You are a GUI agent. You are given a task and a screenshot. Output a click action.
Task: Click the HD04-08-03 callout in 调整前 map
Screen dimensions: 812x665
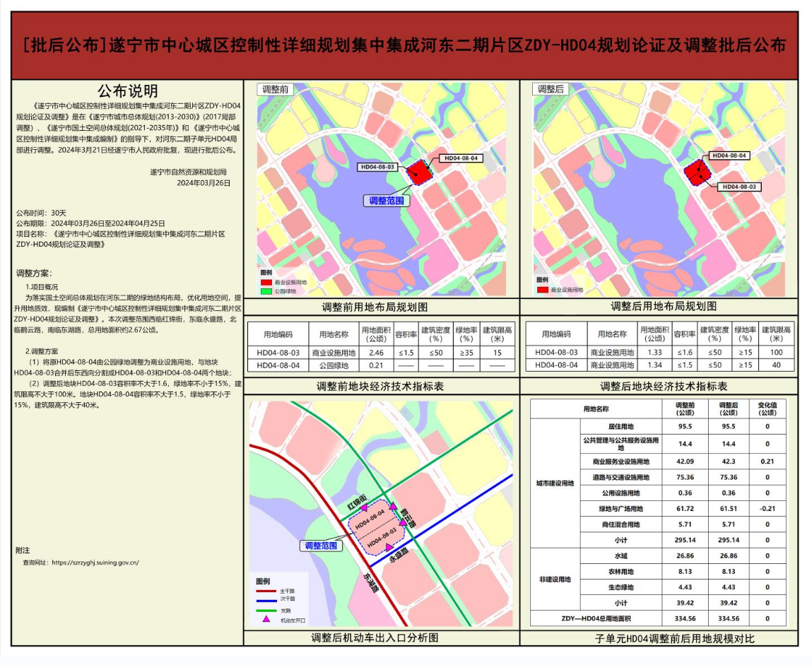click(x=376, y=167)
